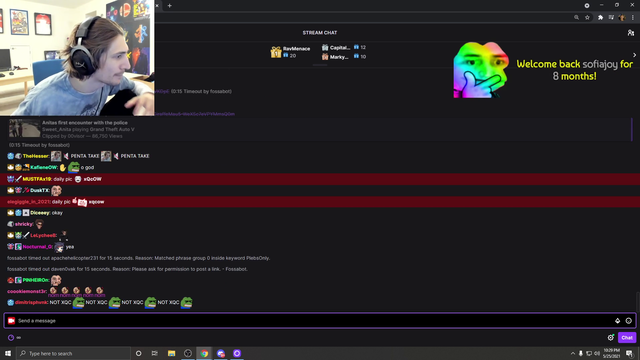Select the Capital... gifter entry

(343, 48)
